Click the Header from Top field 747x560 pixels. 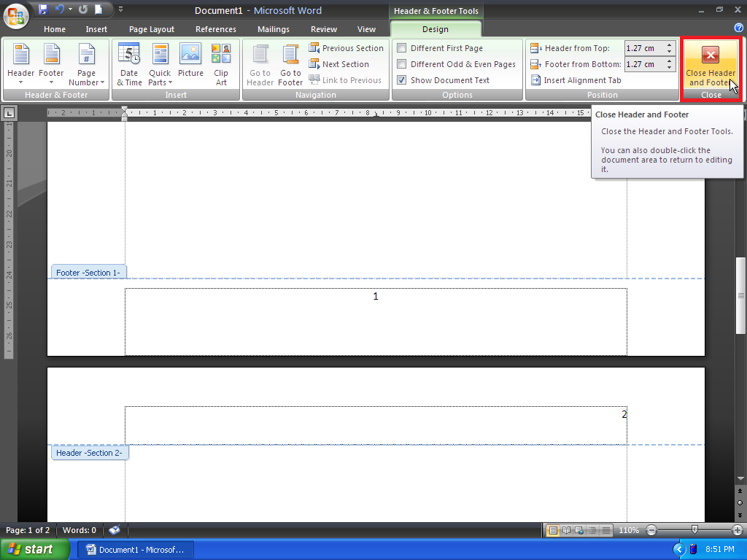coord(645,48)
